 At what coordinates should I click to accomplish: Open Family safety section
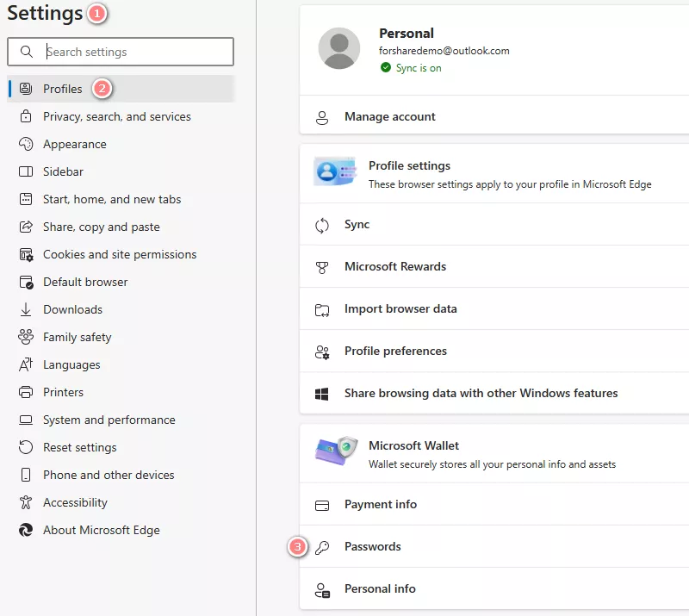pos(121,337)
